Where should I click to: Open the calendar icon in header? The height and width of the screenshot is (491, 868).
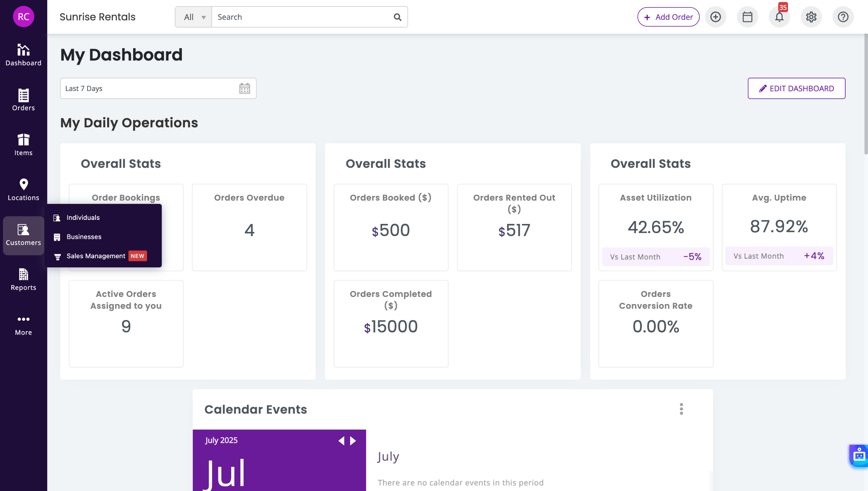[x=747, y=17]
